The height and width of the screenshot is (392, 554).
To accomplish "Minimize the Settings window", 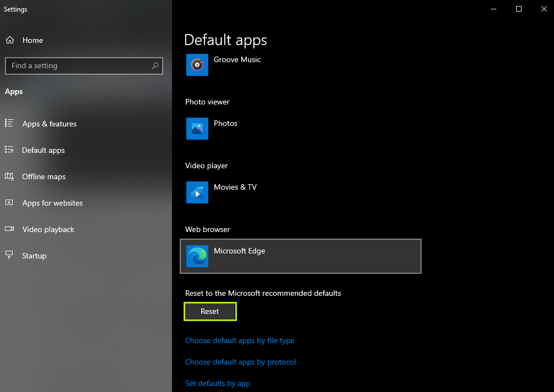I will click(x=494, y=9).
